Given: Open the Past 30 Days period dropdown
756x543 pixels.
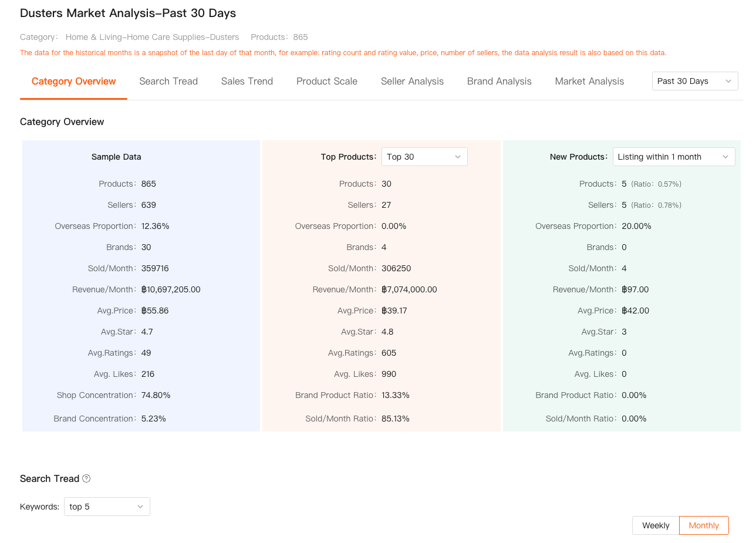Looking at the screenshot, I should (695, 81).
